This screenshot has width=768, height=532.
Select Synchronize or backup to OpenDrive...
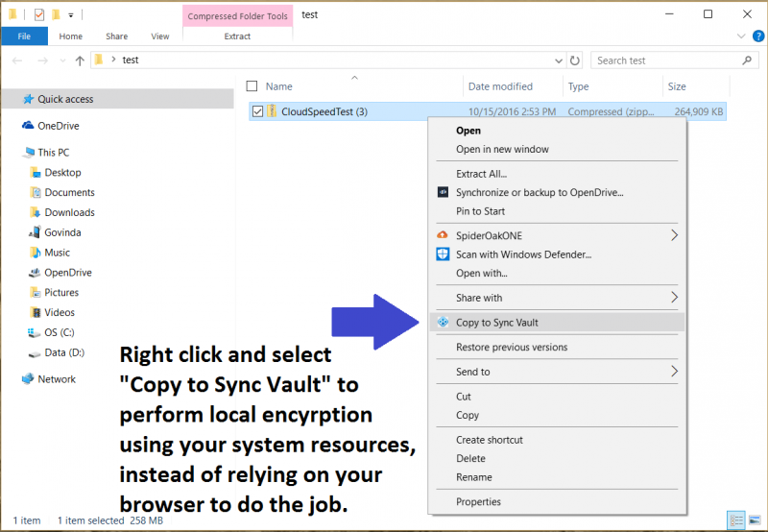tap(557, 192)
